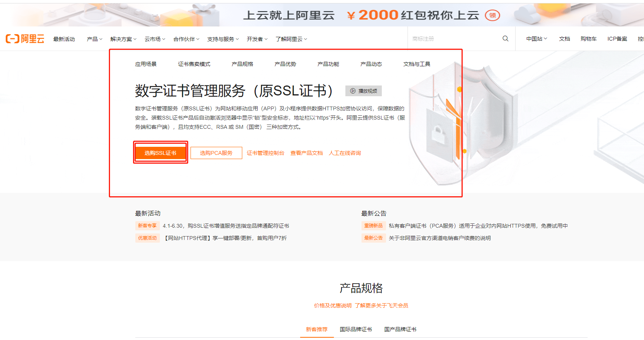
Task: Open the 最新活动 nav item
Action: click(64, 39)
